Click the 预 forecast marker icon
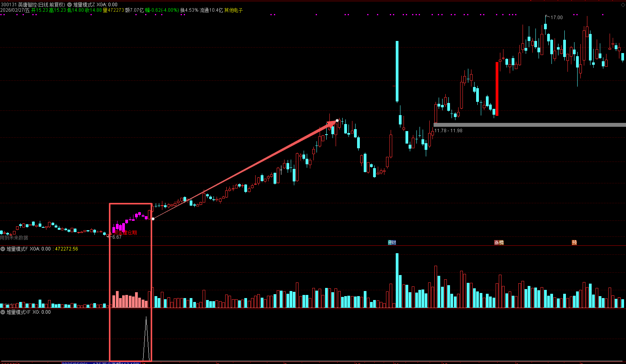 (x=574, y=243)
